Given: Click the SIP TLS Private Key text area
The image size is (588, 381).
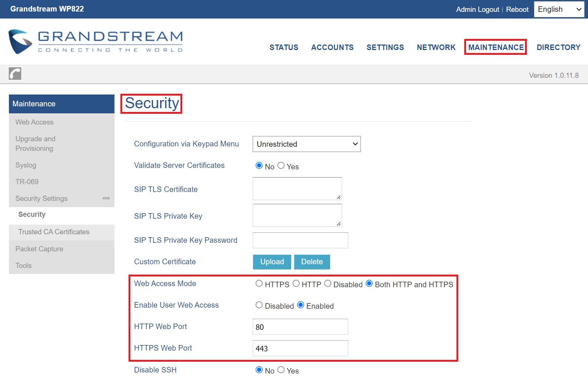Looking at the screenshot, I should (297, 215).
